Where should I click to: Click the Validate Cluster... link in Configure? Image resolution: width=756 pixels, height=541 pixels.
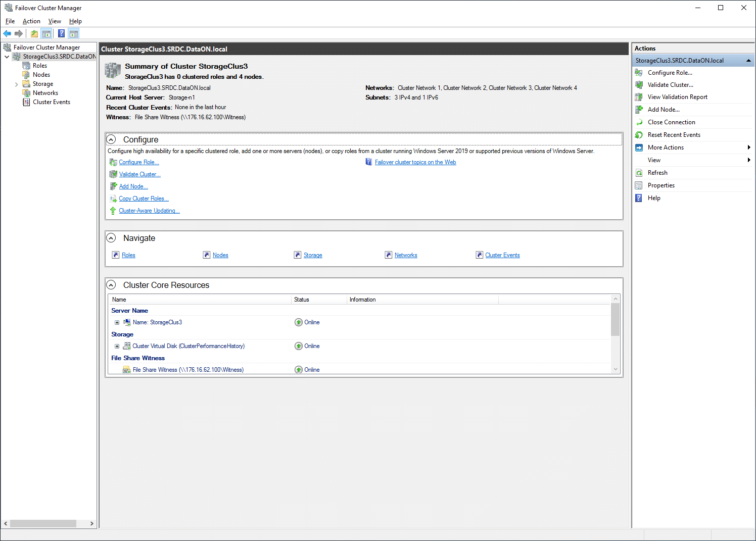click(x=140, y=174)
